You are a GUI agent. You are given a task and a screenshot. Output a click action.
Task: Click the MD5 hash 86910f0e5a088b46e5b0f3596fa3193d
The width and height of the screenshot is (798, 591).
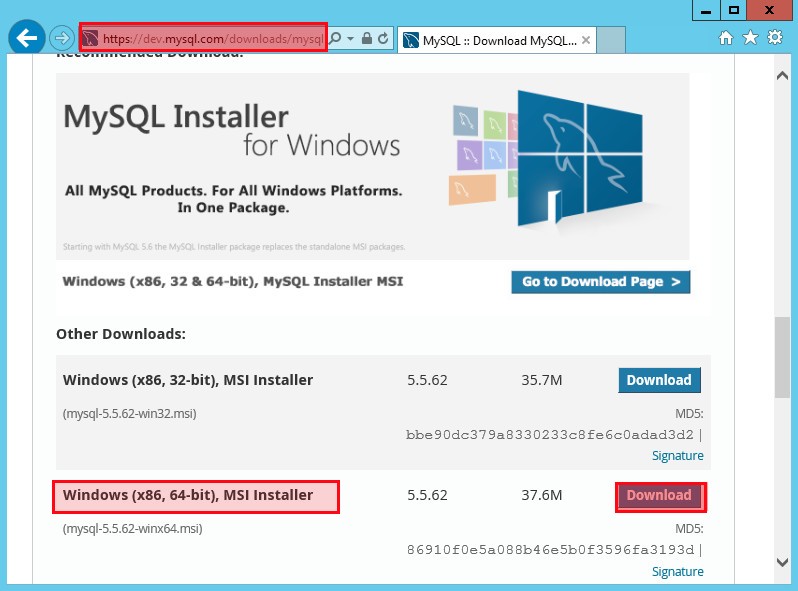coord(550,550)
